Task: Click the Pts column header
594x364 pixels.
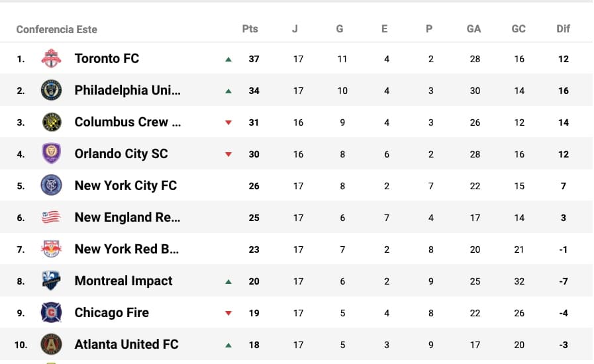Action: pos(250,29)
